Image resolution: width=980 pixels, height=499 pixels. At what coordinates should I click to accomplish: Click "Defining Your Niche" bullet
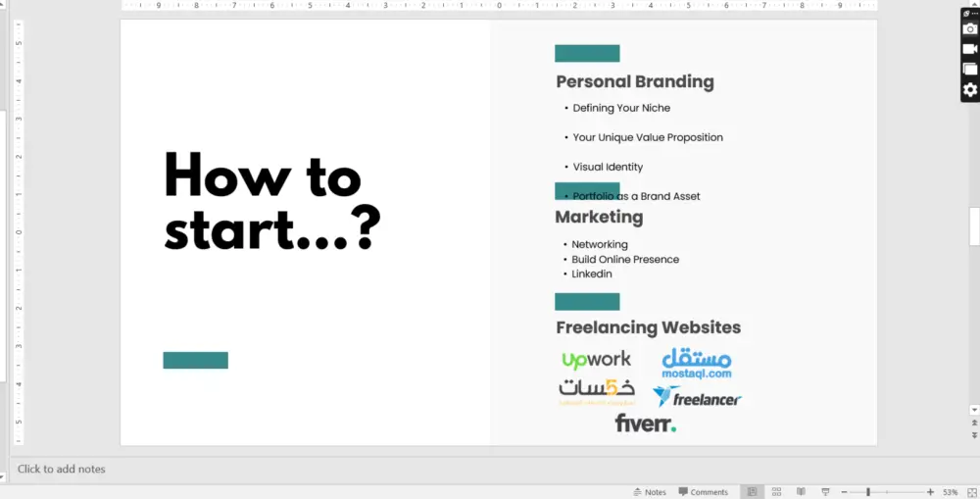[621, 108]
